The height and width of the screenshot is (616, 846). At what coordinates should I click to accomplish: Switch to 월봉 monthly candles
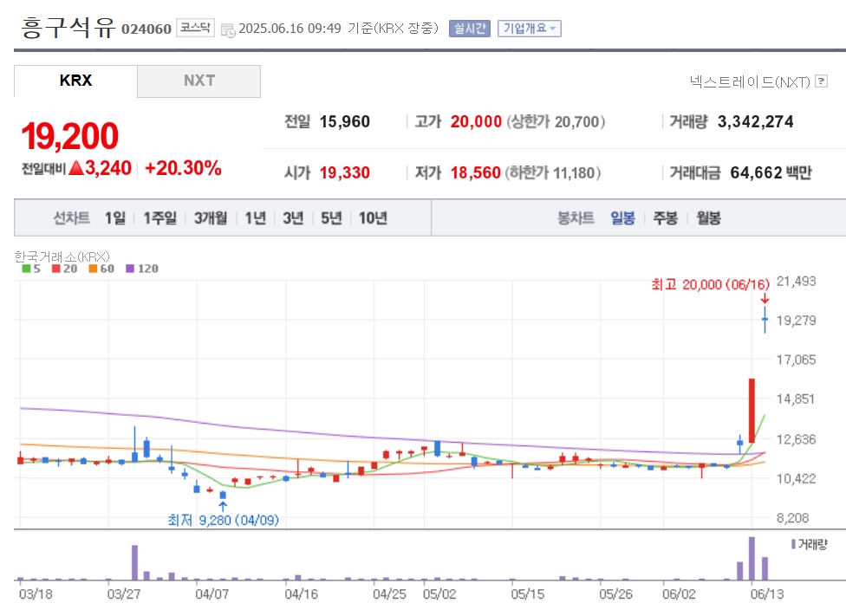pos(708,218)
